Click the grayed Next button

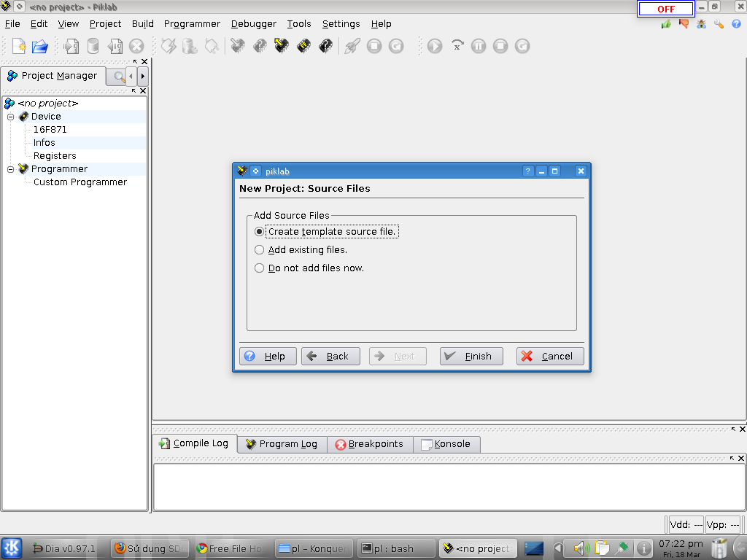398,356
